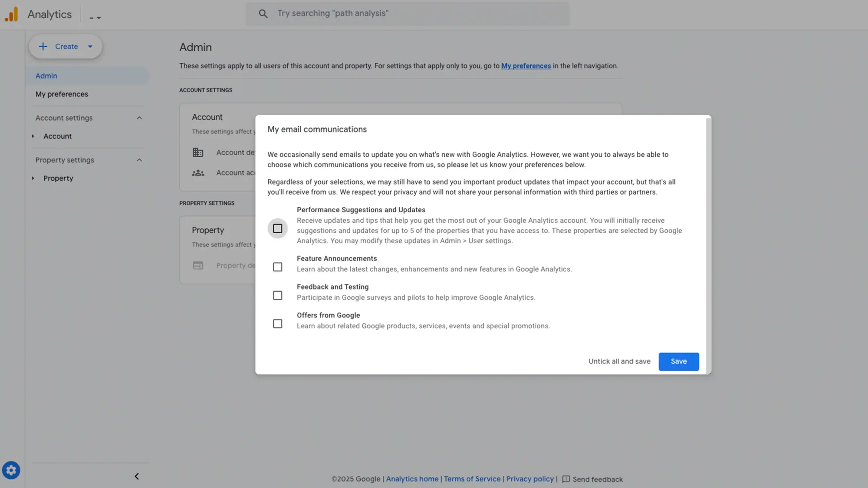
Task: Open the blue settings gear icon
Action: (x=11, y=470)
